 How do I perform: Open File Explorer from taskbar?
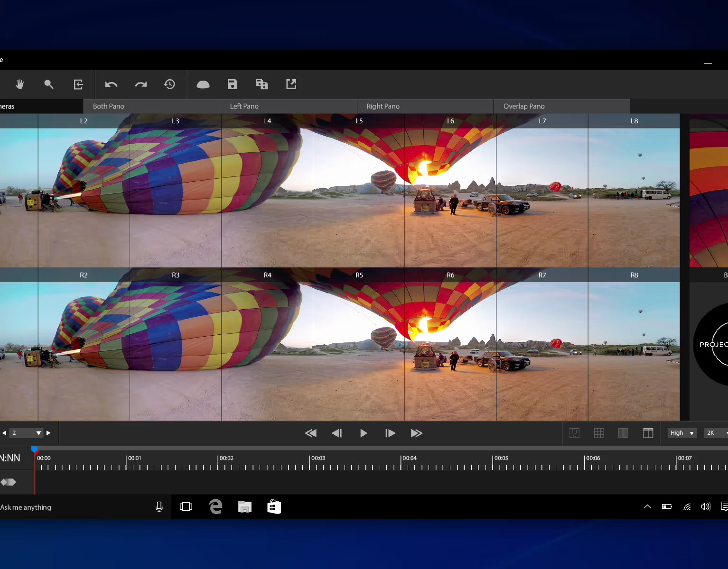[244, 507]
